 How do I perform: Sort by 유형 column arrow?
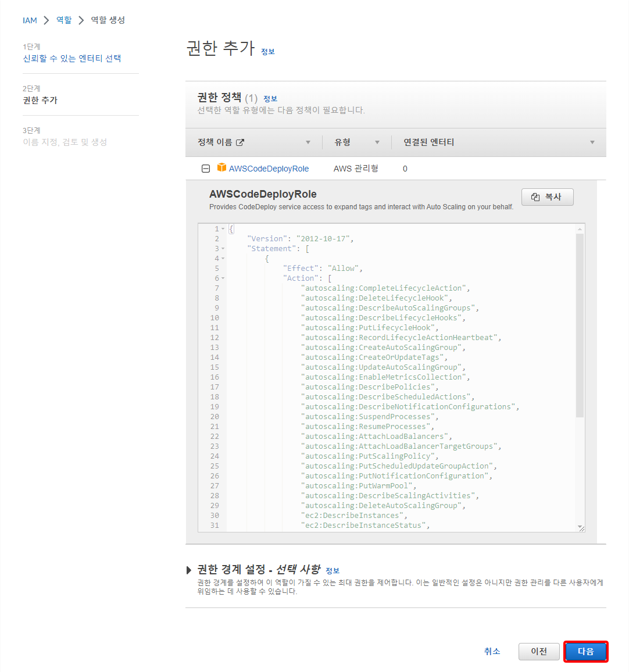coord(377,142)
